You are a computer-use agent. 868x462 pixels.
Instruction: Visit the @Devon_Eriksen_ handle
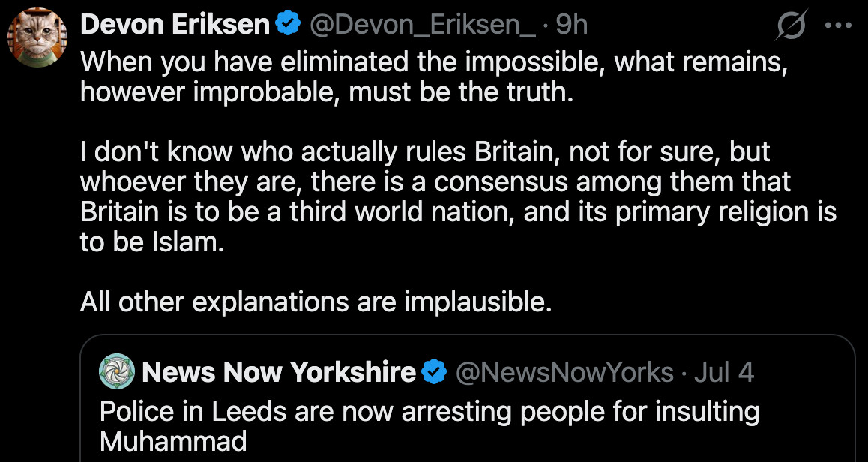pyautogui.click(x=422, y=25)
